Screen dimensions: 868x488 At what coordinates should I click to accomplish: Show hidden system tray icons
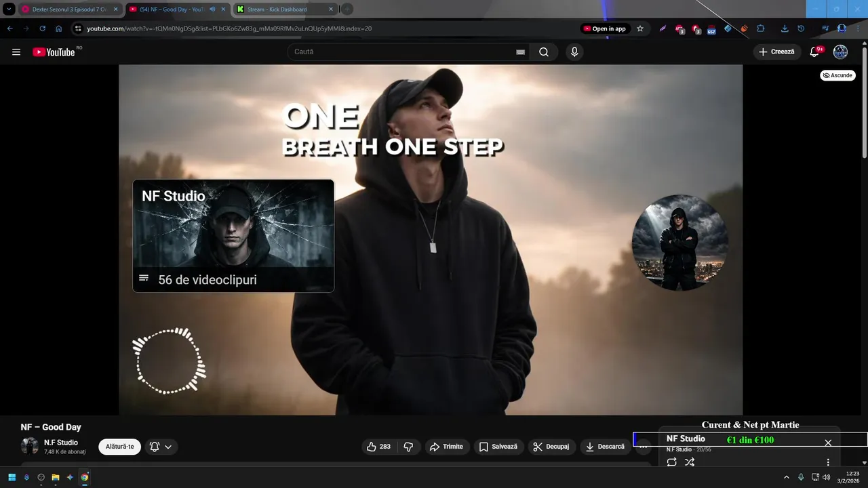(x=787, y=477)
